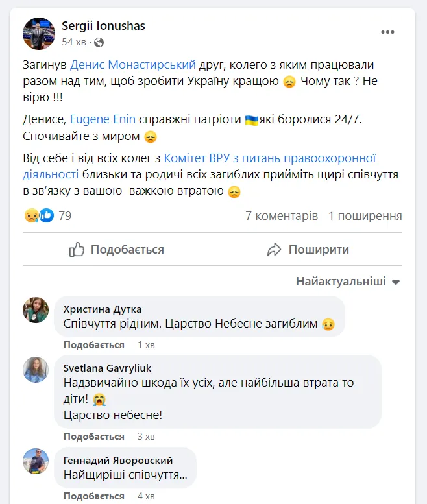Open the post options three-dot menu
The width and height of the screenshot is (427, 504).
(x=387, y=32)
